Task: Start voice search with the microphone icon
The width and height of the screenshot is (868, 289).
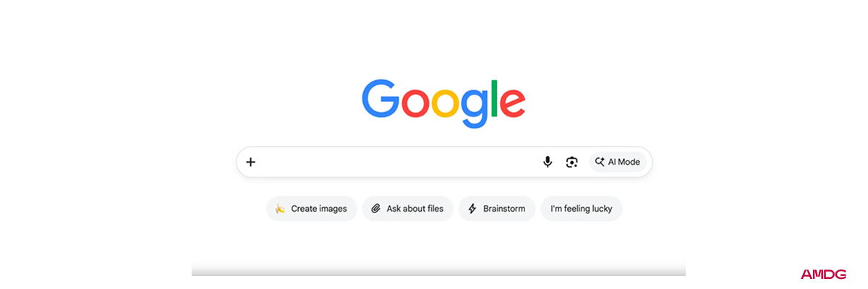Action: (548, 162)
